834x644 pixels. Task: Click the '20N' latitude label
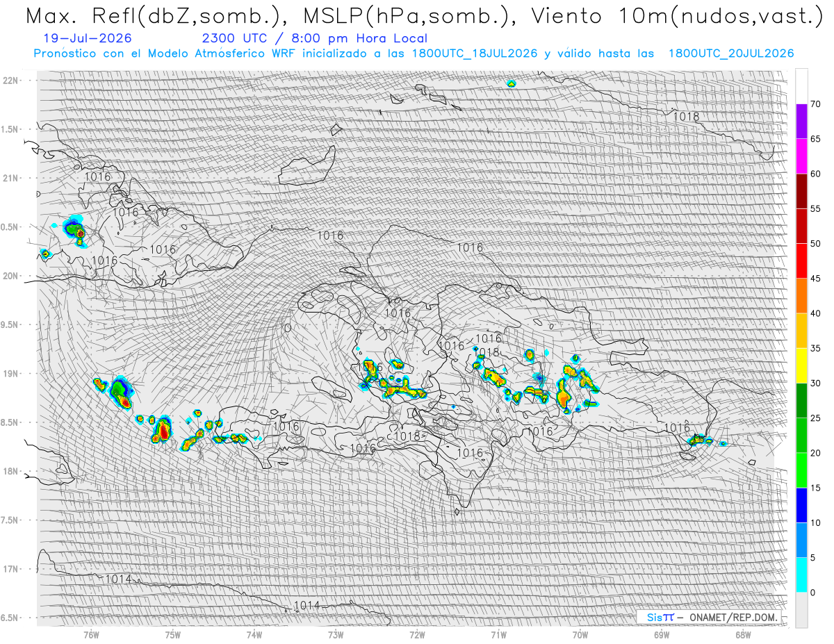pos(10,276)
